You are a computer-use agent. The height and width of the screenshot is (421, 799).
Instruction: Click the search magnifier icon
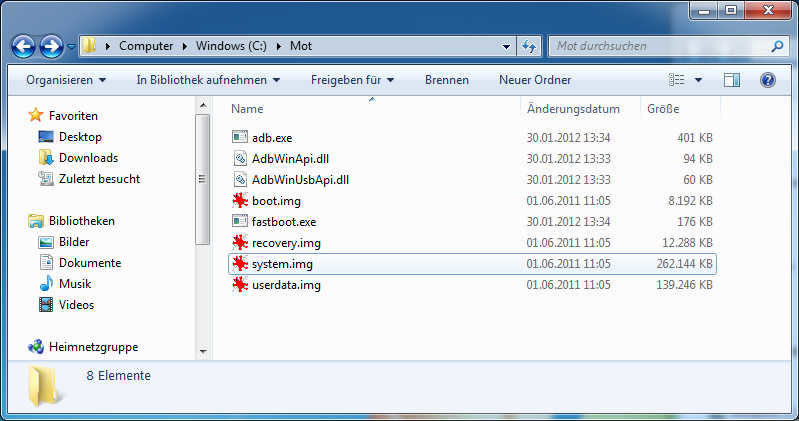(777, 46)
